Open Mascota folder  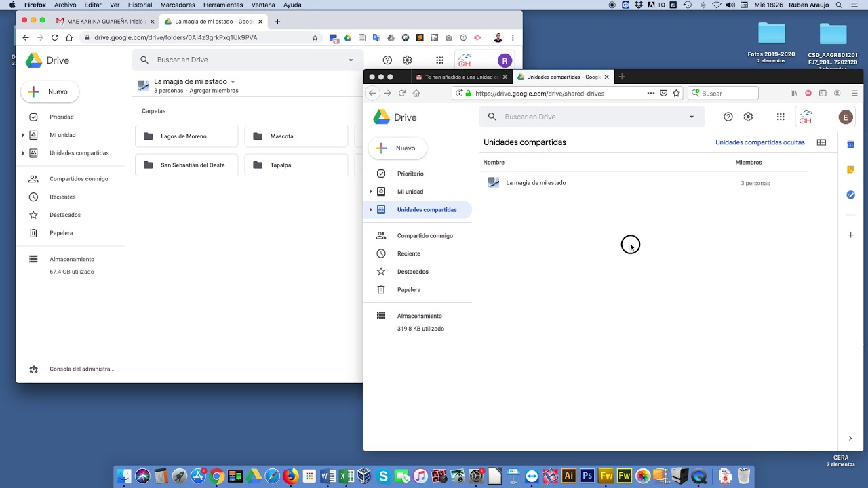pyautogui.click(x=296, y=136)
